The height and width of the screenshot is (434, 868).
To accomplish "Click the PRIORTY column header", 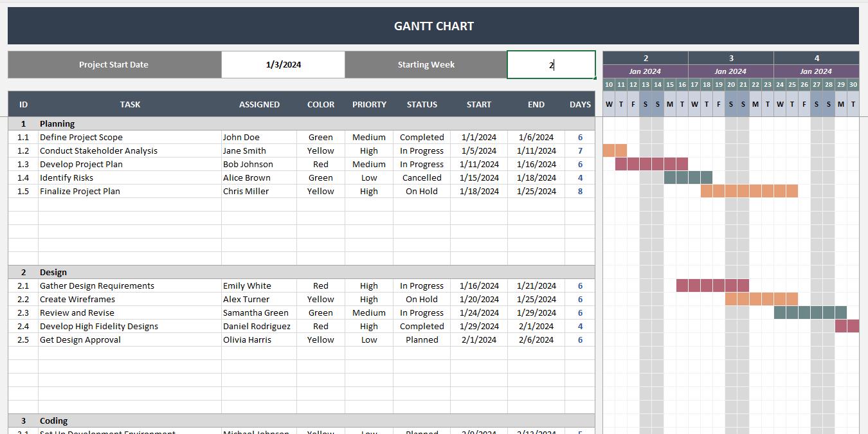I will click(x=369, y=104).
